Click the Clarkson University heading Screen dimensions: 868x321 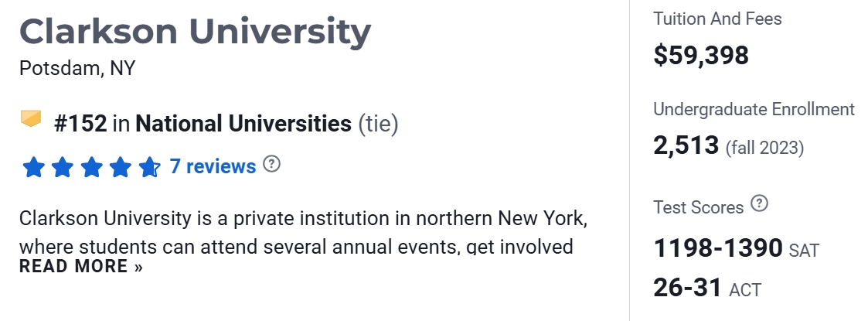pyautogui.click(x=195, y=32)
